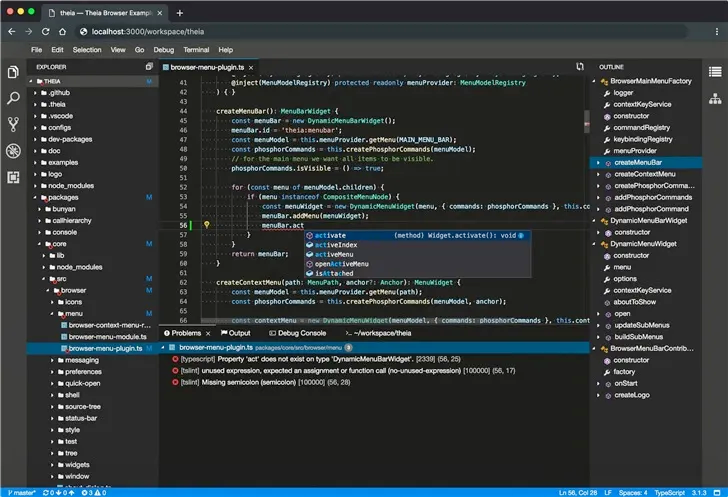
Task: Expand the messaging folder
Action: point(52,360)
